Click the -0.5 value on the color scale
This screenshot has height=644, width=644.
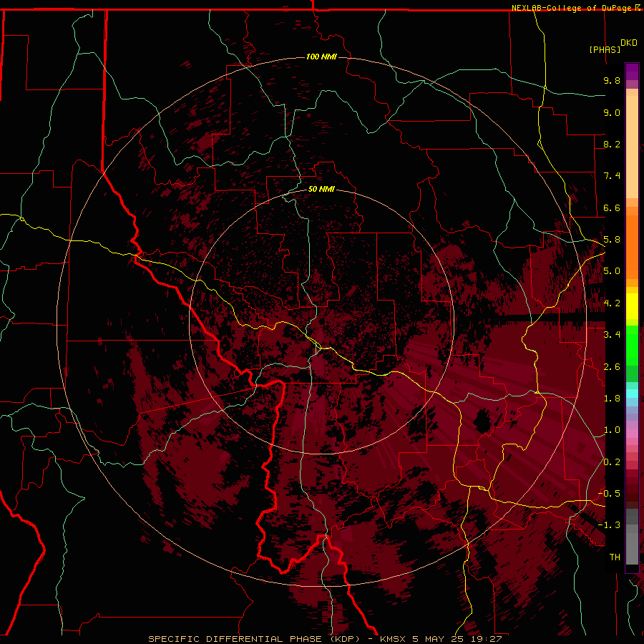[609, 494]
